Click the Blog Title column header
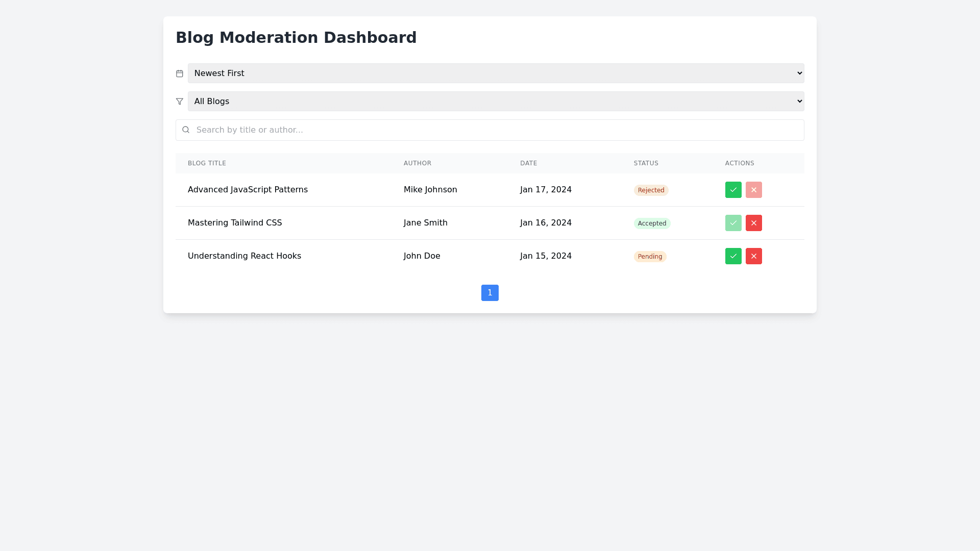This screenshot has height=551, width=980. 207,163
